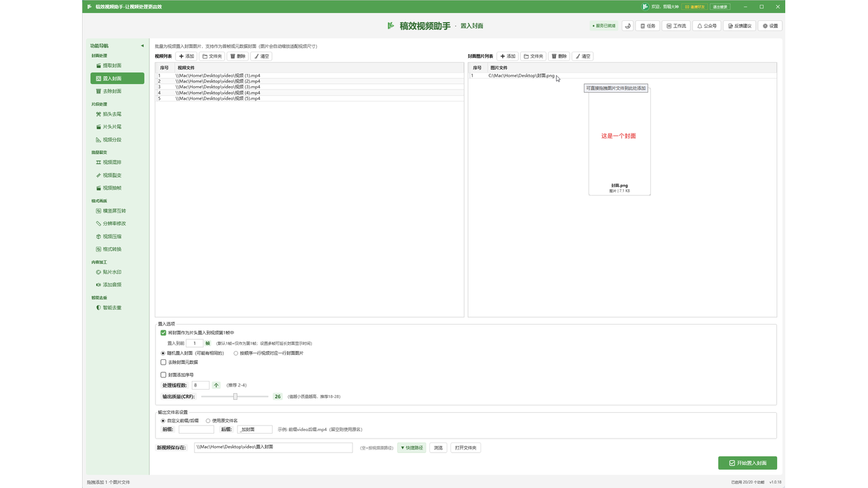Open 分辨率修改 function
The image size is (868, 488).
[117, 224]
